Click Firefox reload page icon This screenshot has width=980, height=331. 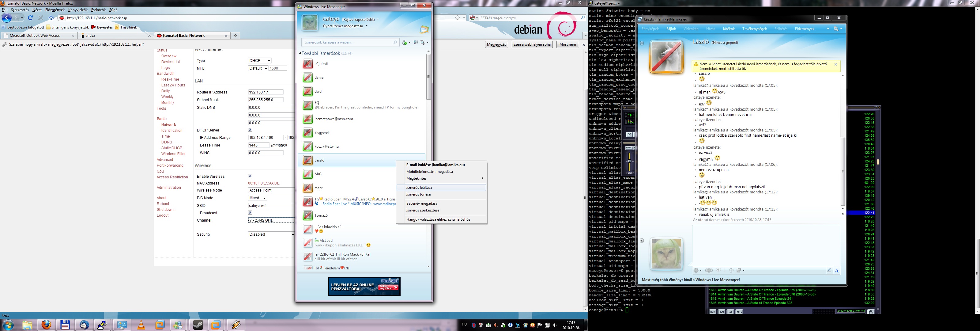(30, 18)
